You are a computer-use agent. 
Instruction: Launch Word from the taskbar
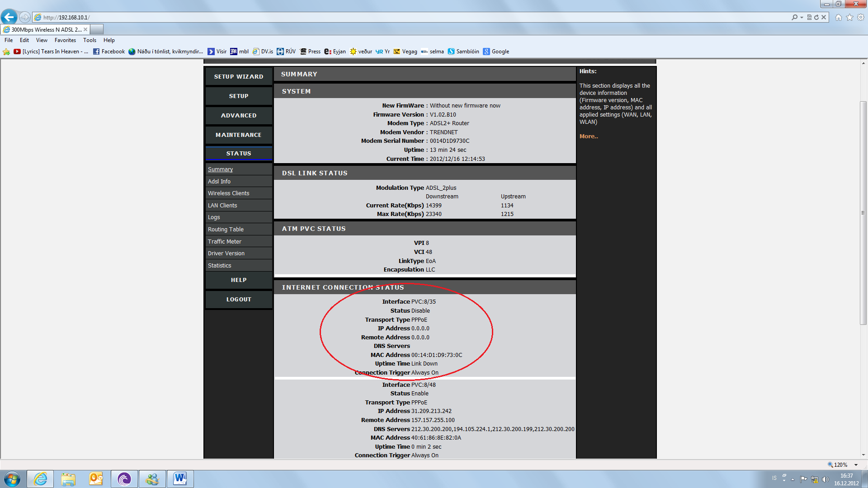[x=180, y=479]
